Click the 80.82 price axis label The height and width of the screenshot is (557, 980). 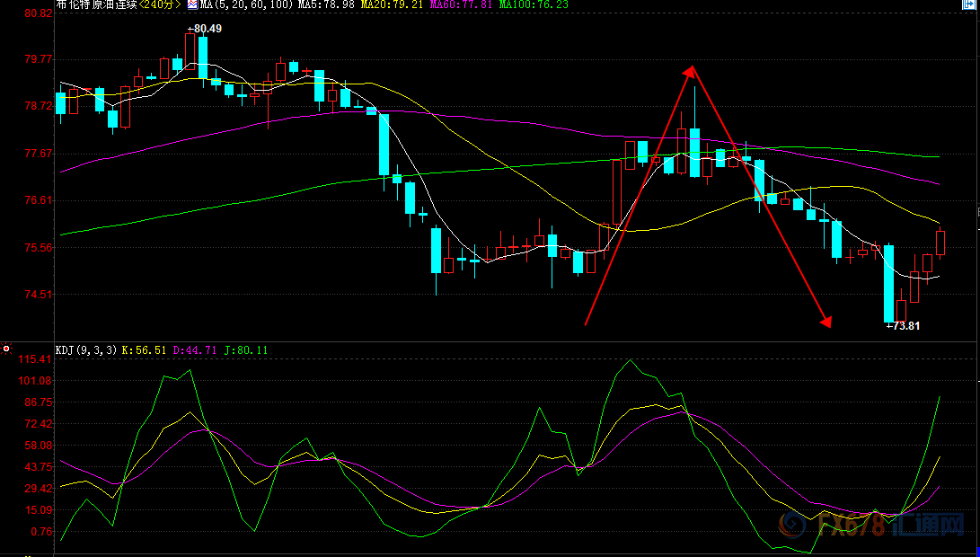tap(38, 13)
